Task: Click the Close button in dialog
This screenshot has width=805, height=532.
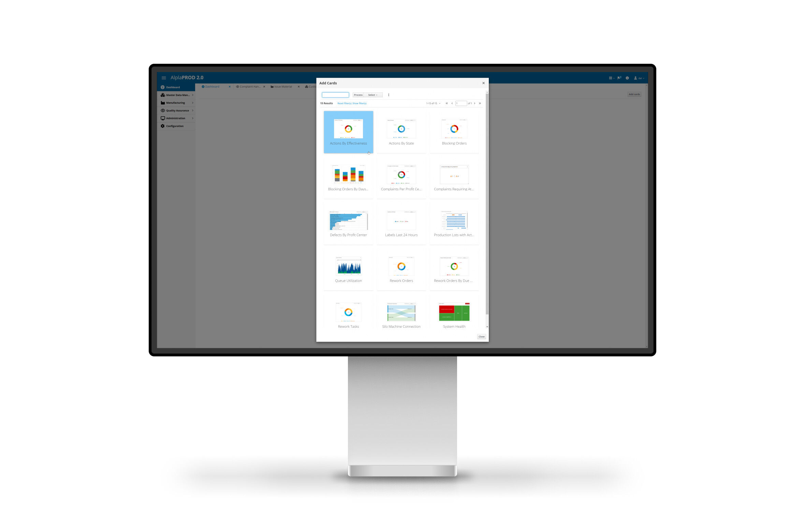Action: tap(481, 336)
